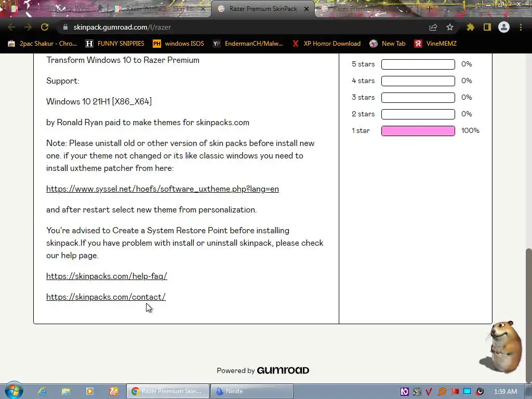This screenshot has height=399, width=532.
Task: Open the windows ISOS bookmark
Action: (179, 44)
